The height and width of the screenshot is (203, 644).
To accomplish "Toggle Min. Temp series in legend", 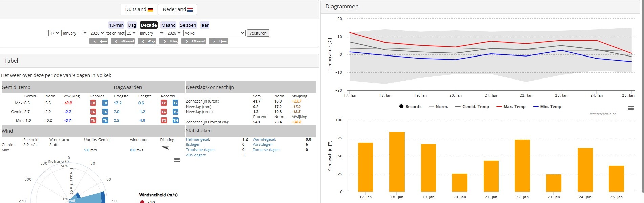I will [x=547, y=106].
